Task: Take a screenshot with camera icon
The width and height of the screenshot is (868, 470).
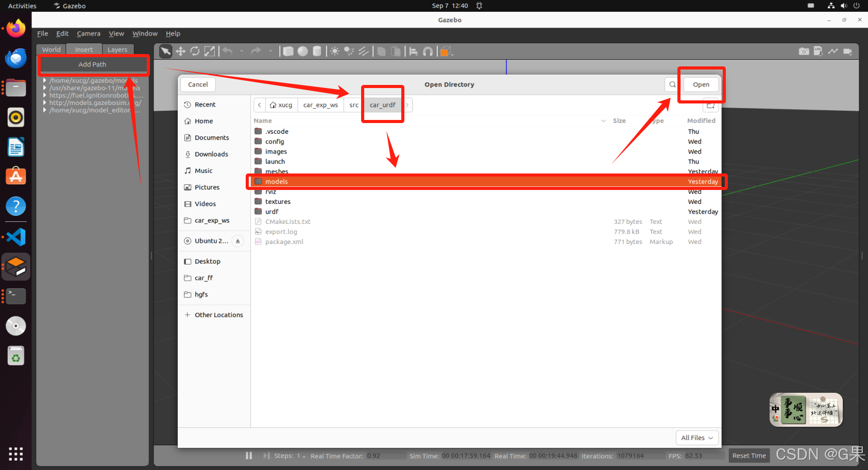Action: pos(804,51)
